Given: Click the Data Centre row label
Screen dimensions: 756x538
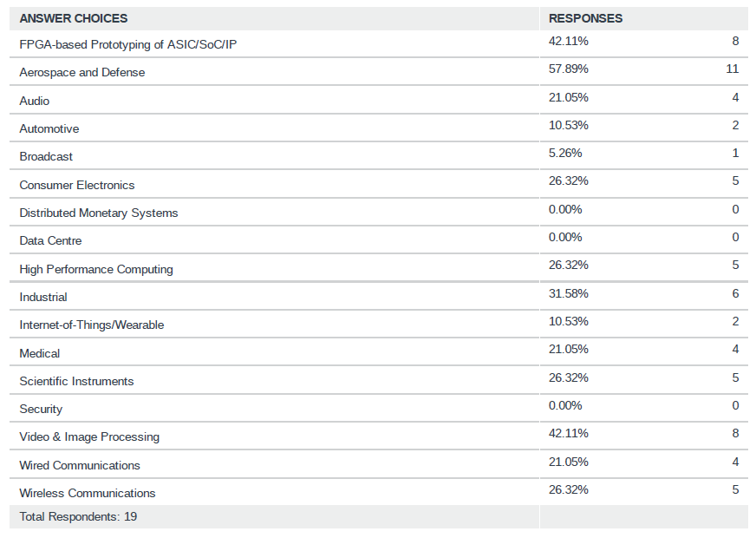Looking at the screenshot, I should [50, 240].
